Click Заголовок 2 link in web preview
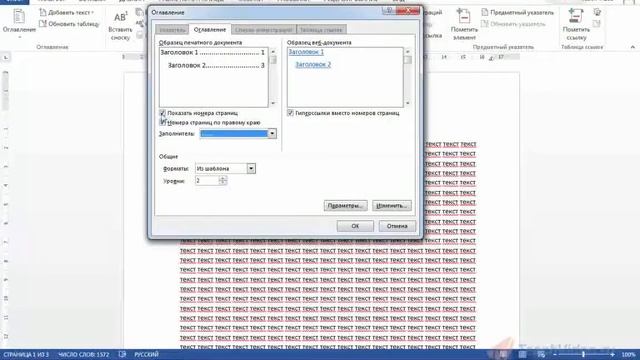This screenshot has width=640, height=360. (313, 64)
